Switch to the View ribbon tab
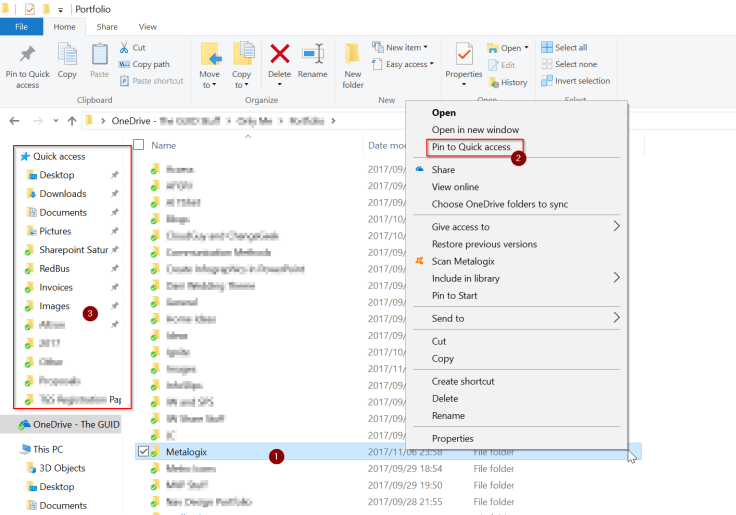736x515 pixels. [147, 26]
